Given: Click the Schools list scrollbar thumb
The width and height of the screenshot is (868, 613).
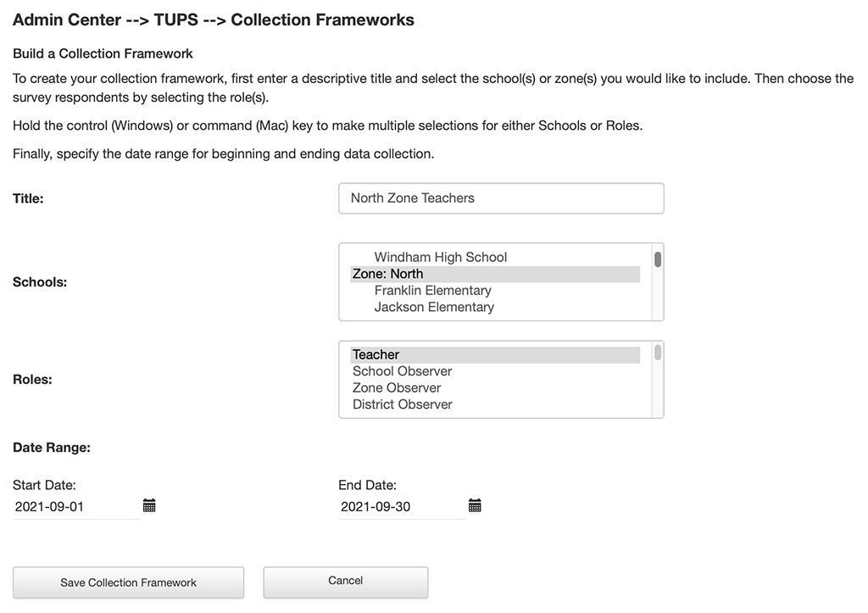Looking at the screenshot, I should [x=658, y=259].
